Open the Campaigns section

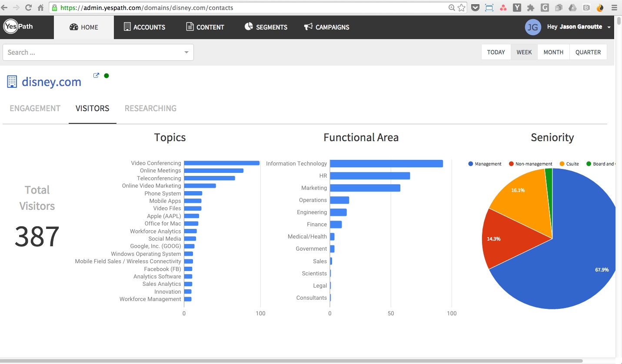(326, 27)
